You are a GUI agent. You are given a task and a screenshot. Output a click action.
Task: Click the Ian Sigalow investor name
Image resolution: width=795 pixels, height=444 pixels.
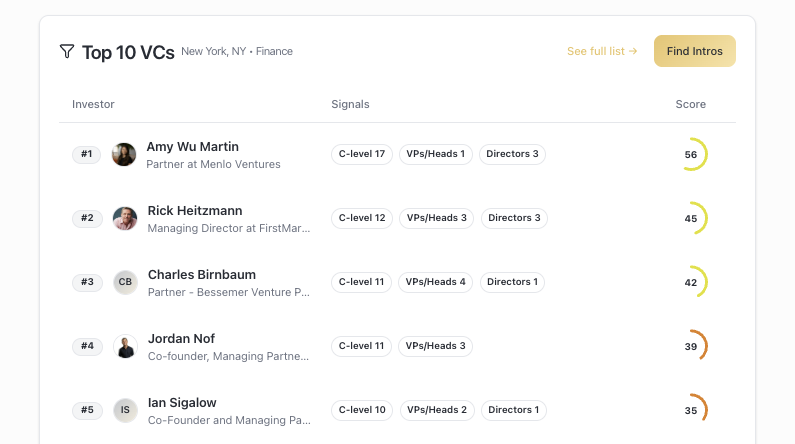(x=182, y=402)
